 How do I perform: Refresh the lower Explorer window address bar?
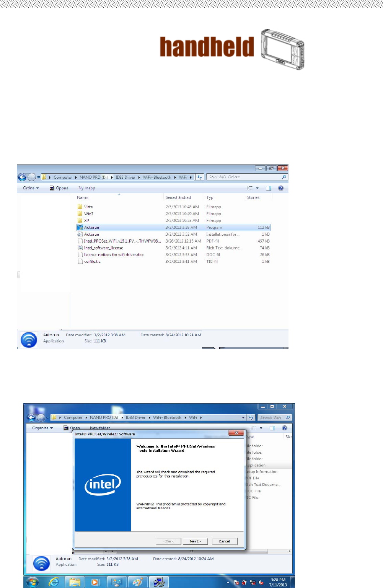(x=251, y=417)
